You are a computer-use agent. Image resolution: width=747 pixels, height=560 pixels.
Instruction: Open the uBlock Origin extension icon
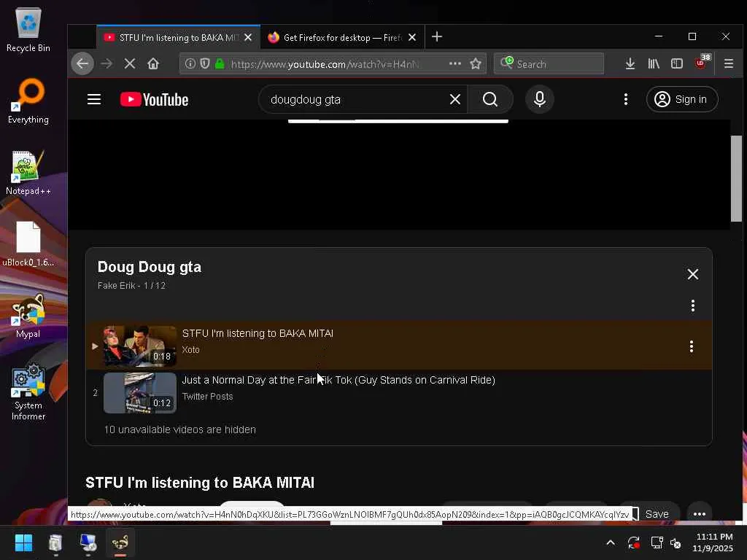tap(702, 62)
